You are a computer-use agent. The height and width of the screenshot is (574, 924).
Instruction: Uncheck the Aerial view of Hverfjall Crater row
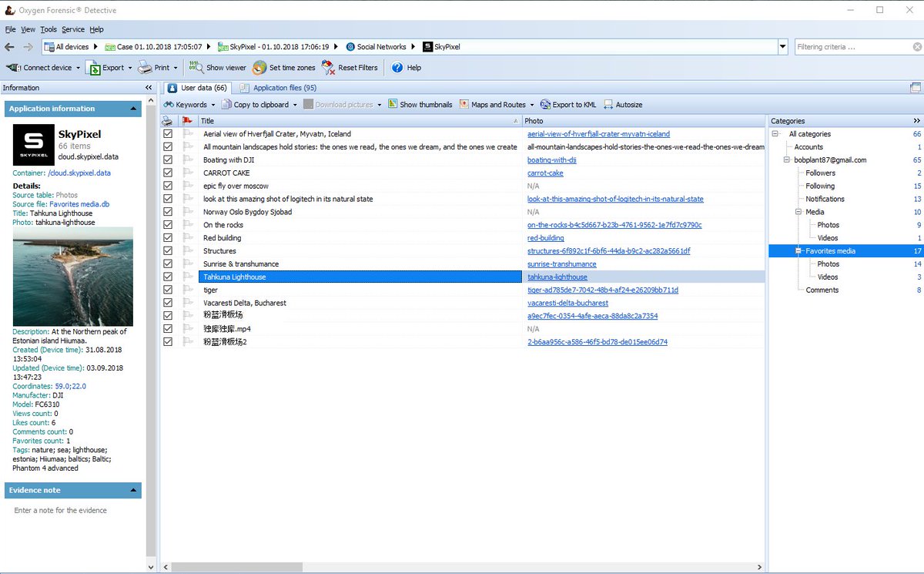pos(168,134)
